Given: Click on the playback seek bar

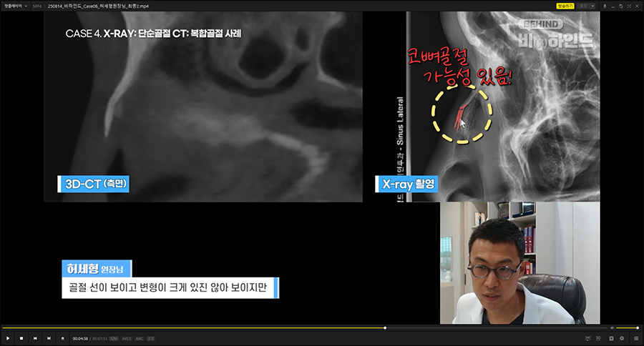Looking at the screenshot, I should coord(286,328).
